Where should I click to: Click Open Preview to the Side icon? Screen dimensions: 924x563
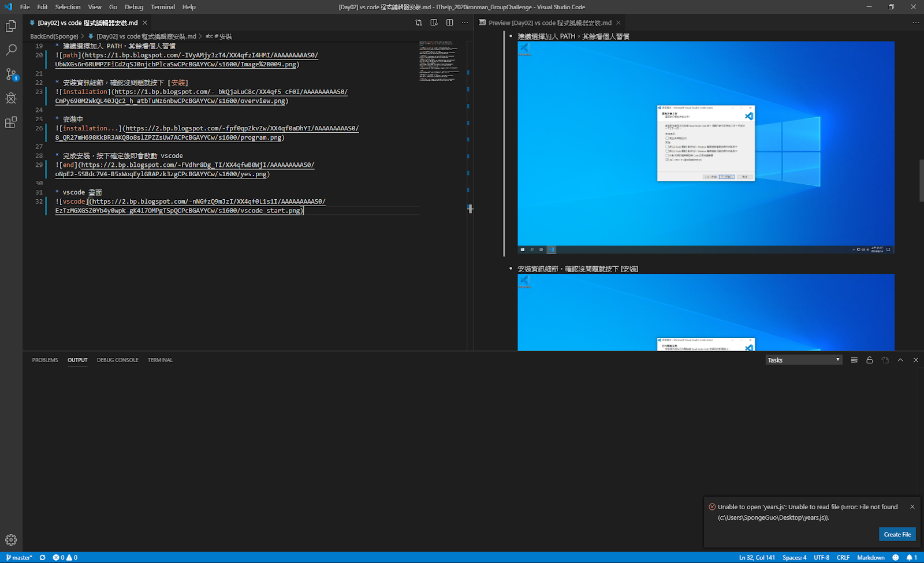tap(434, 23)
